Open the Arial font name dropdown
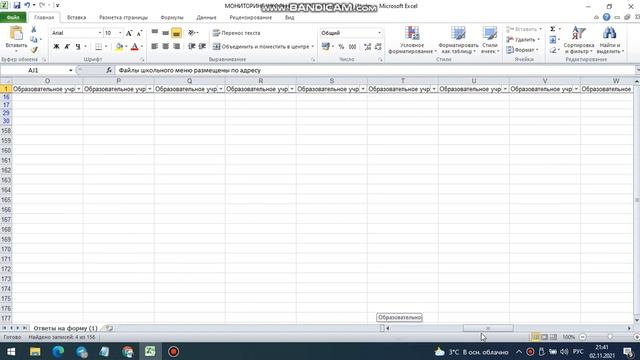The width and height of the screenshot is (640, 360). pyautogui.click(x=100, y=33)
